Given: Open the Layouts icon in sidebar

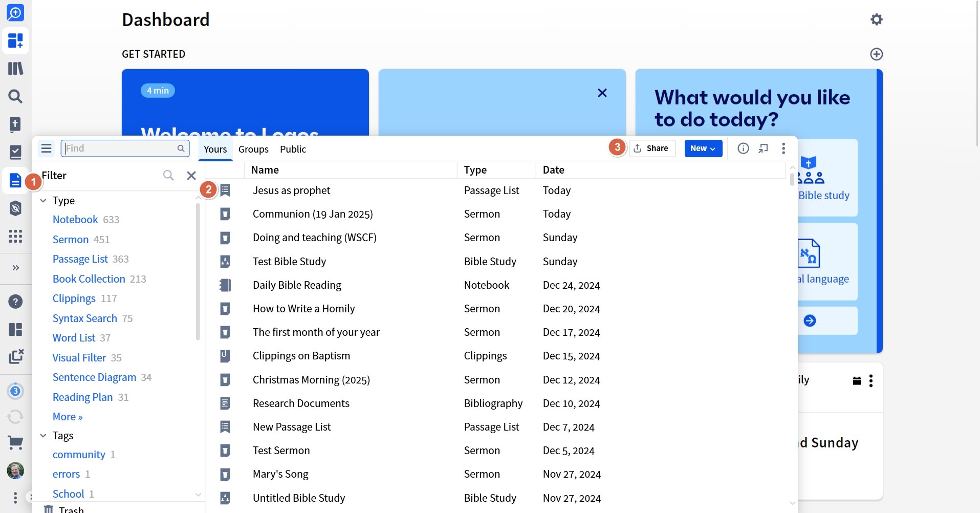Looking at the screenshot, I should [x=15, y=329].
